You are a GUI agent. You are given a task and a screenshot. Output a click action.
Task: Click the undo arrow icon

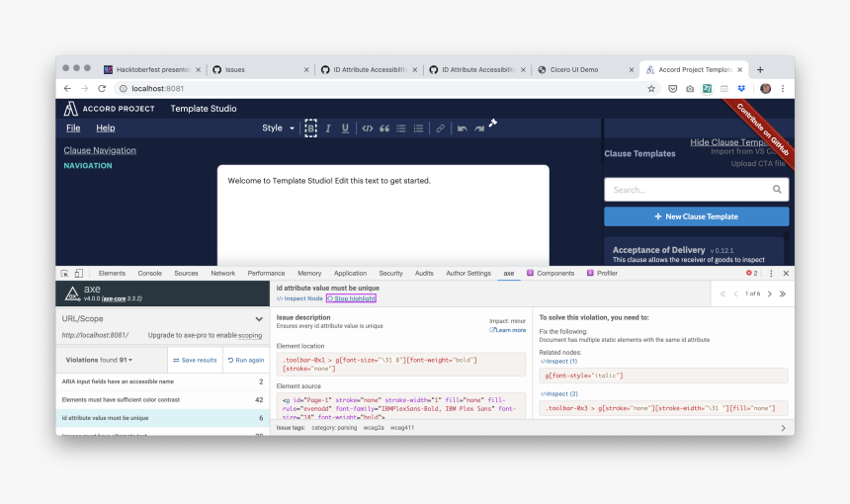[x=462, y=128]
